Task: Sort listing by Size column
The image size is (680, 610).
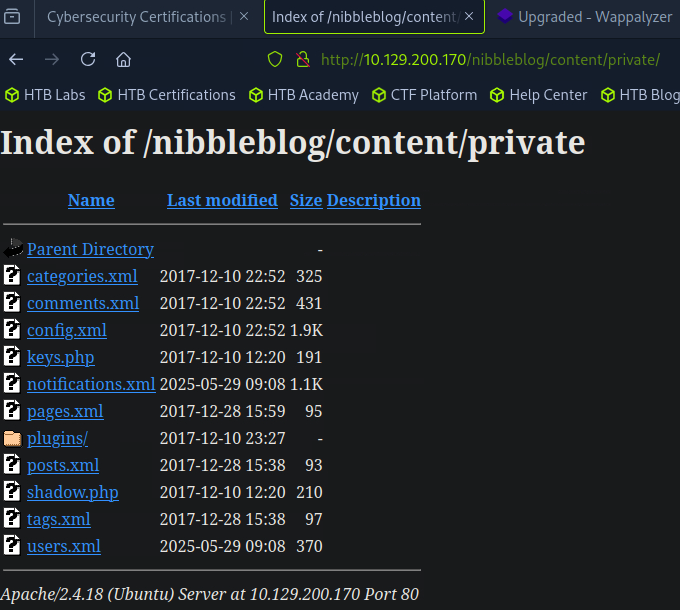Action: (306, 200)
